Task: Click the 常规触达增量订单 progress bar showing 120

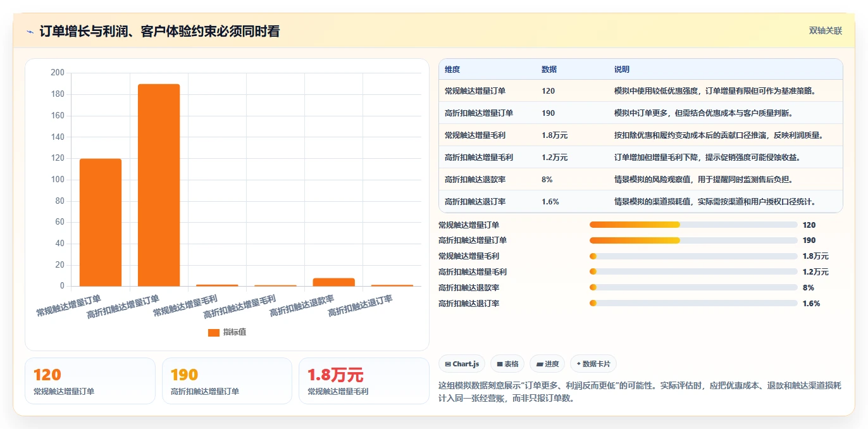Action: pos(693,225)
